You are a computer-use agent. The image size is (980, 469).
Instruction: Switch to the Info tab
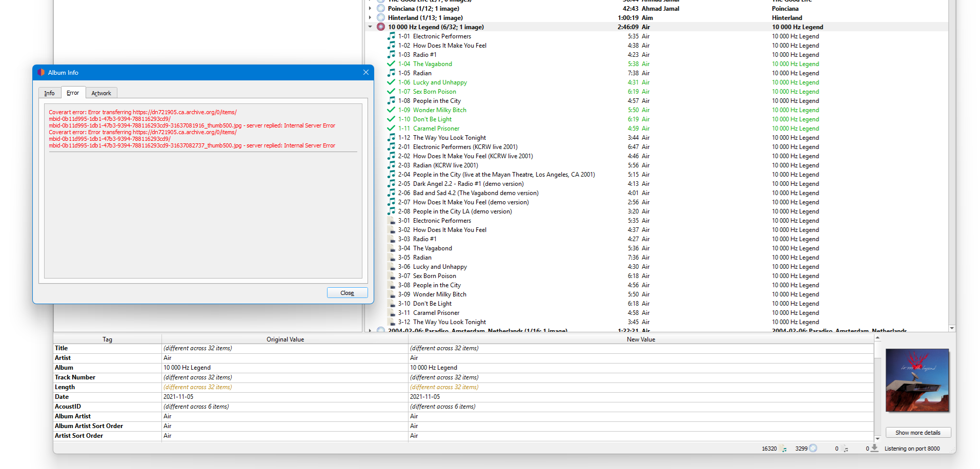[49, 93]
